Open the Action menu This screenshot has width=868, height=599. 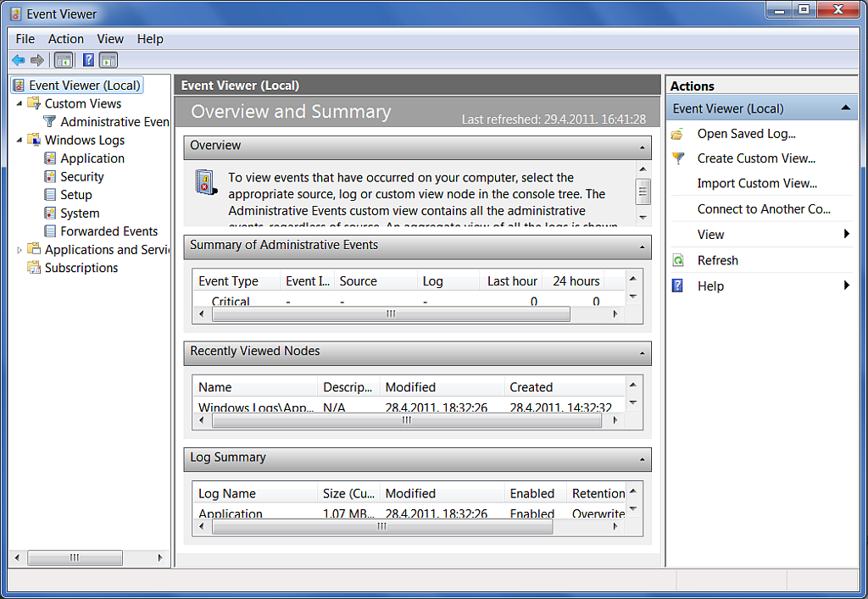[x=66, y=39]
